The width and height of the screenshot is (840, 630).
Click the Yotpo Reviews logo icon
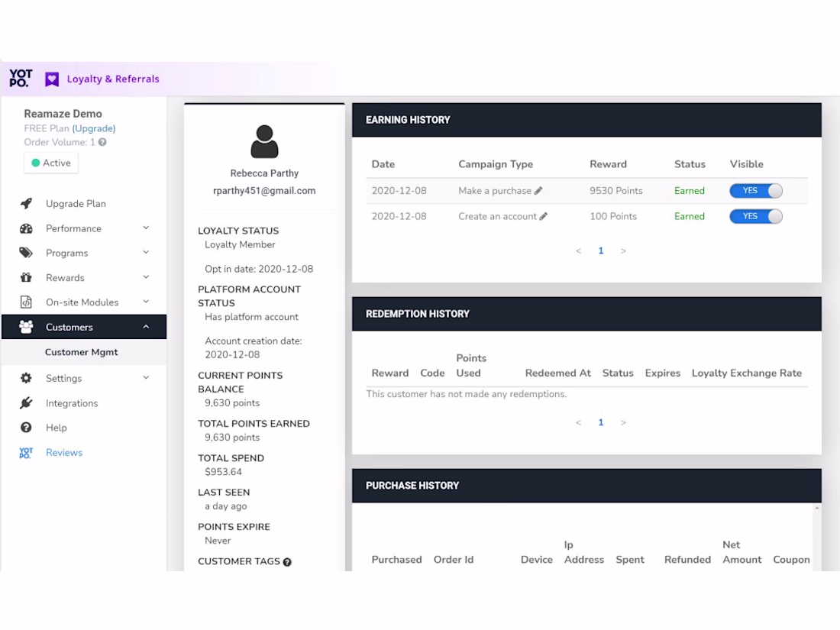point(26,453)
